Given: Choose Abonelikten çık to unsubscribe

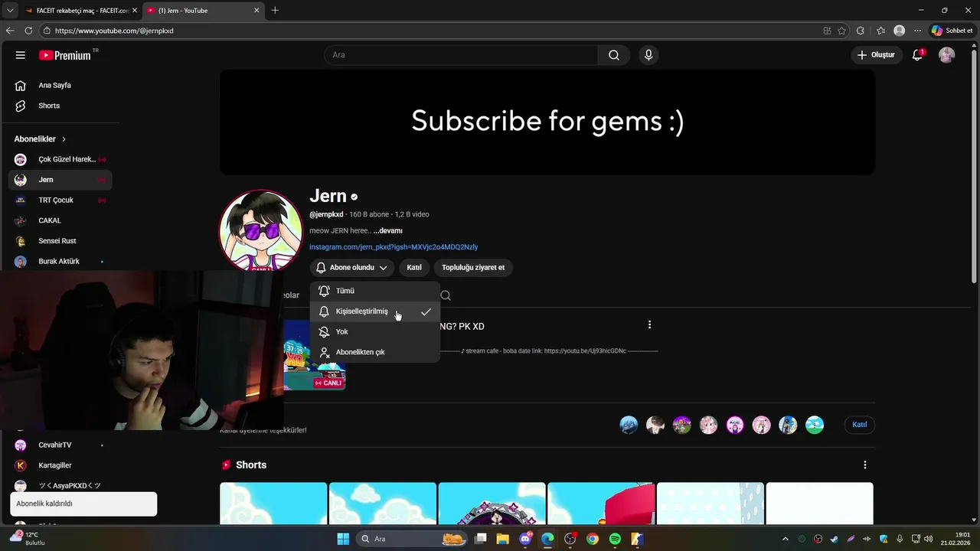Looking at the screenshot, I should 375,352.
